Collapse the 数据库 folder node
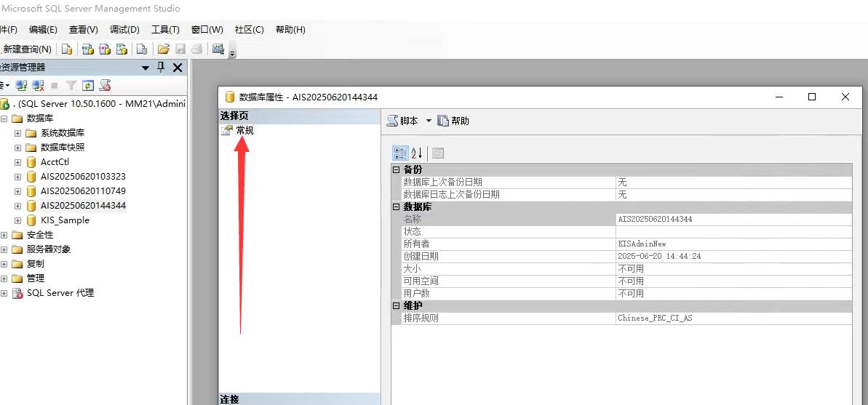 click(4, 119)
